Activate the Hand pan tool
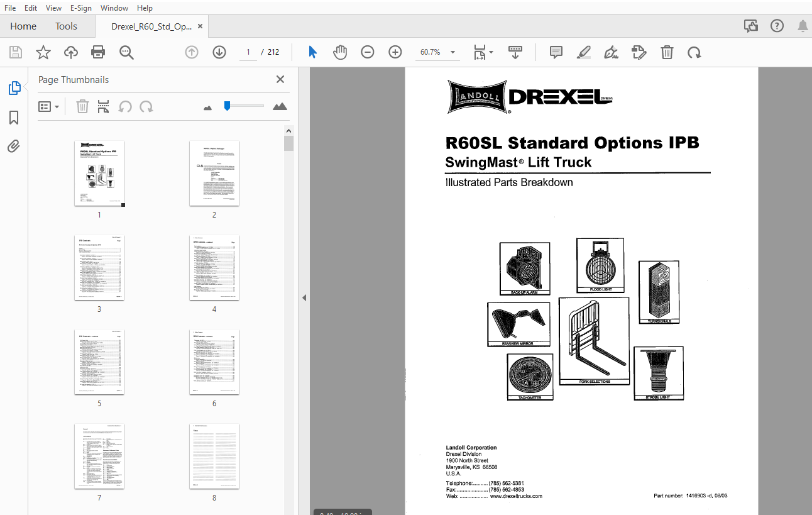The width and height of the screenshot is (812, 515). 340,52
